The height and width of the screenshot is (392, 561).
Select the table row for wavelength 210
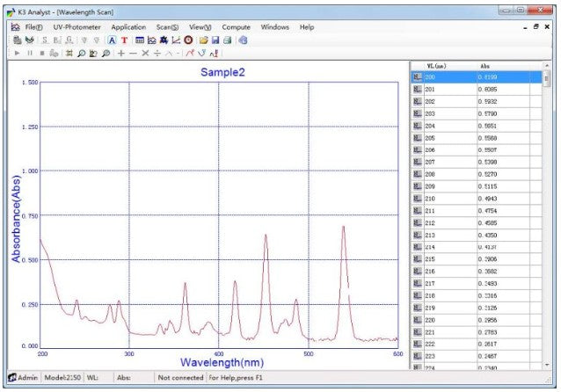pos(477,199)
